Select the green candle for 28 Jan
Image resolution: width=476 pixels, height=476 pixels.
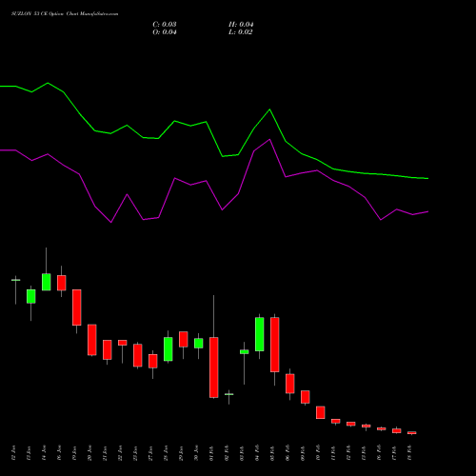coord(169,349)
